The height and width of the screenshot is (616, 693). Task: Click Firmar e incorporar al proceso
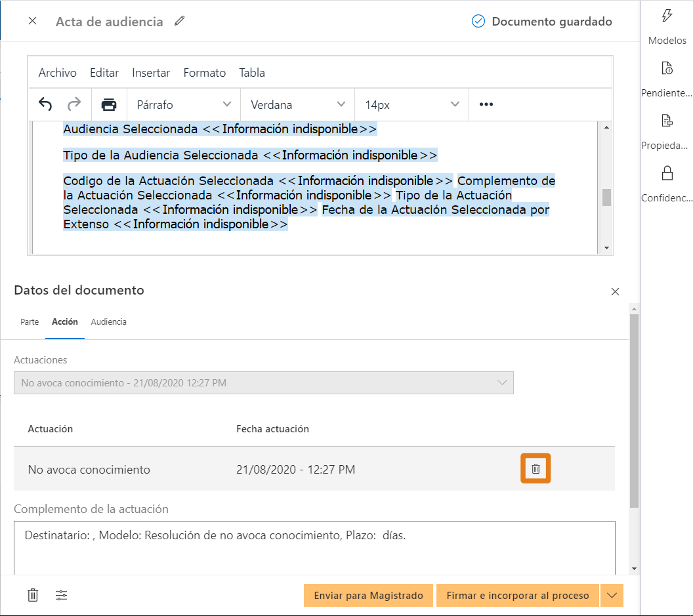pyautogui.click(x=518, y=595)
